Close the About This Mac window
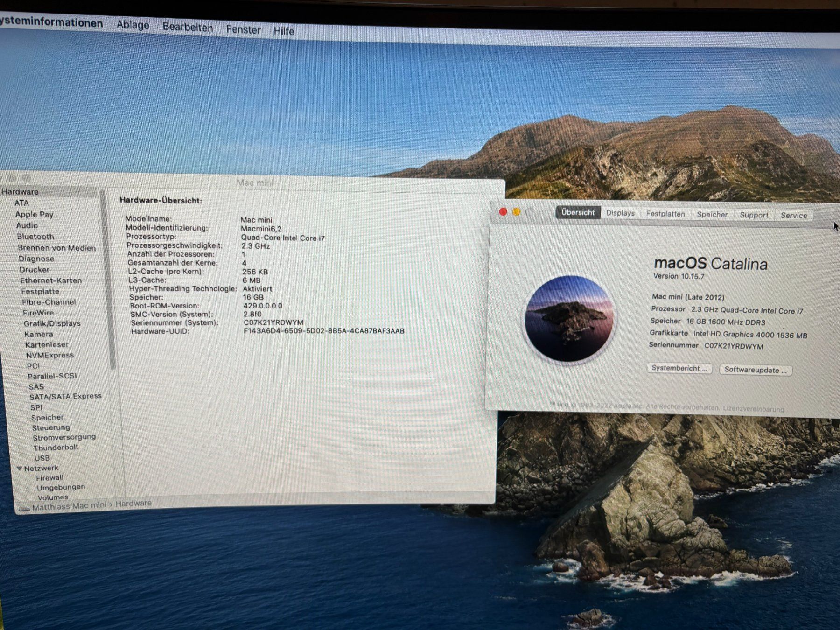Screen dimensions: 840x630 pyautogui.click(x=503, y=211)
